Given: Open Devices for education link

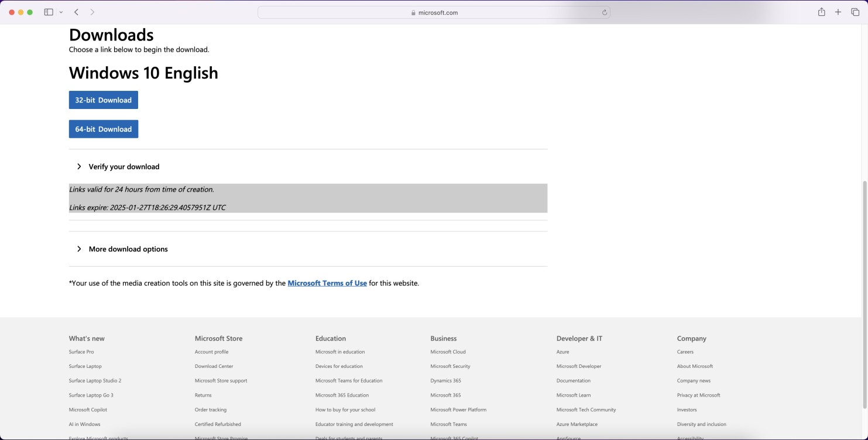Looking at the screenshot, I should [x=339, y=366].
